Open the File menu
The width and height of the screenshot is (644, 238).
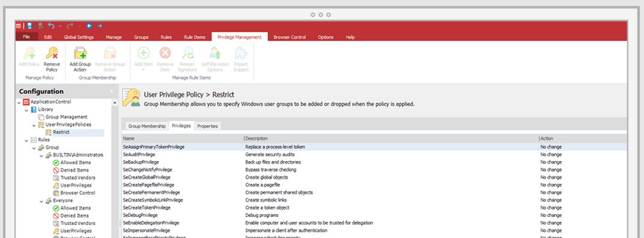[x=26, y=37]
